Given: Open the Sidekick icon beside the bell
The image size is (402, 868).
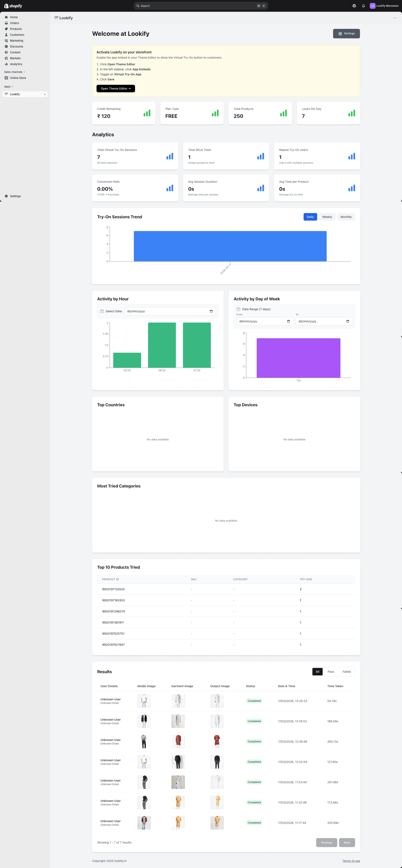Looking at the screenshot, I should (354, 6).
